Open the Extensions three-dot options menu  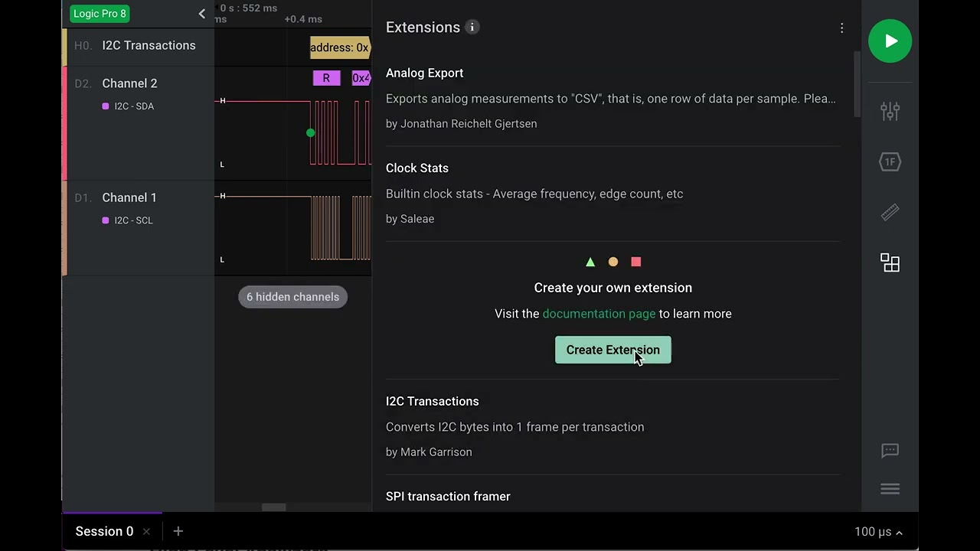tap(841, 28)
